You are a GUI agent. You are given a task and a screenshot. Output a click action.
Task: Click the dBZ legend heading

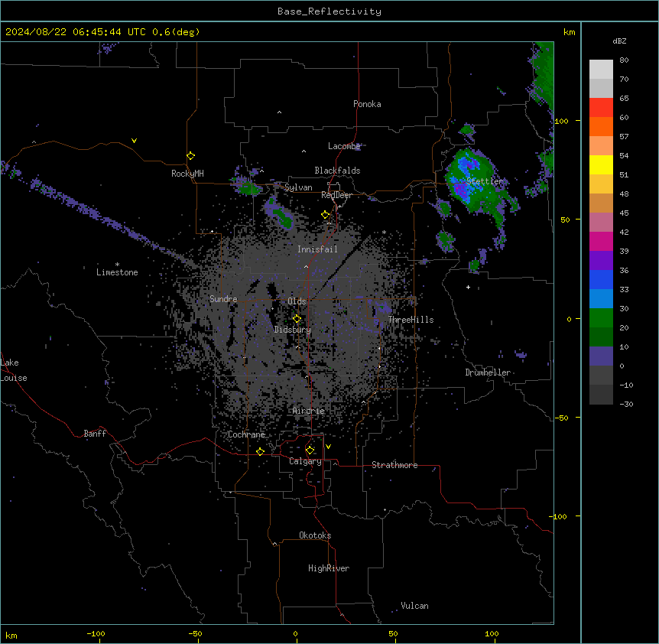(619, 41)
